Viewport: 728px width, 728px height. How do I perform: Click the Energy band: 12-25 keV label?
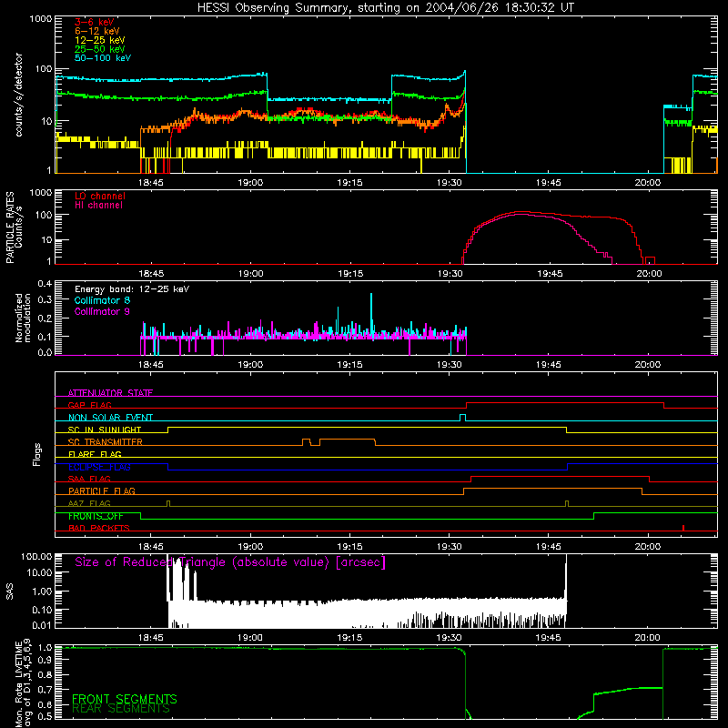(x=132, y=289)
